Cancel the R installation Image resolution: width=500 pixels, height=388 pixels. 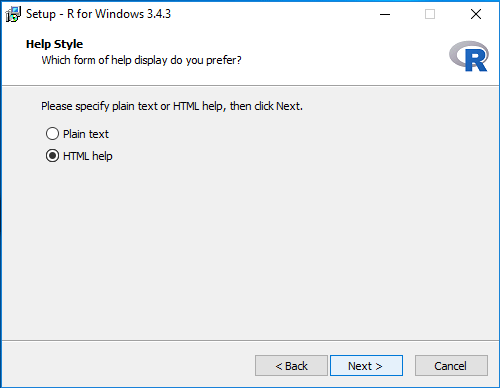pyautogui.click(x=451, y=366)
